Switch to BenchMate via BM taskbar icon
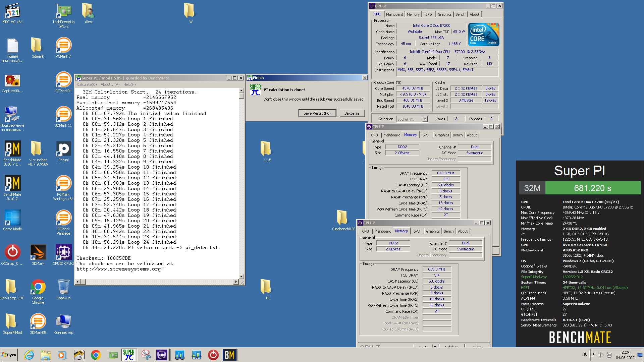The image size is (644, 362). pos(229,355)
